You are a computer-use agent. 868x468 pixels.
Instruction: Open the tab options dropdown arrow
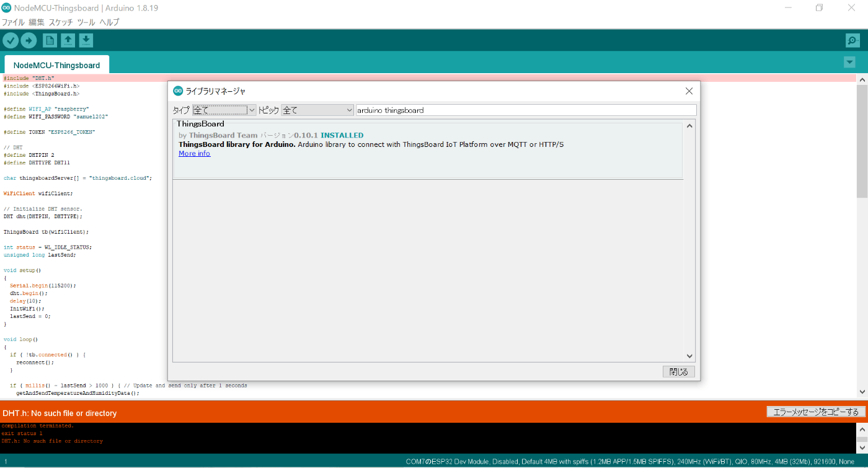coord(849,62)
